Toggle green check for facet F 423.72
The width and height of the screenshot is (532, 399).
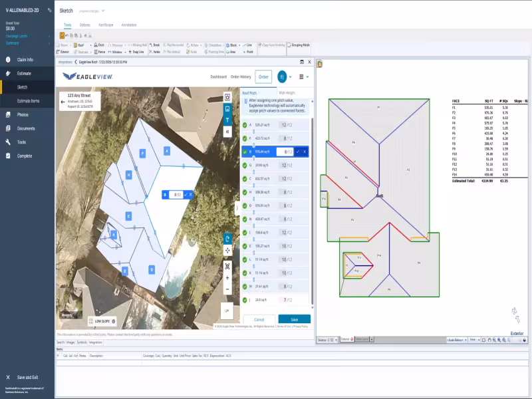coord(245,138)
